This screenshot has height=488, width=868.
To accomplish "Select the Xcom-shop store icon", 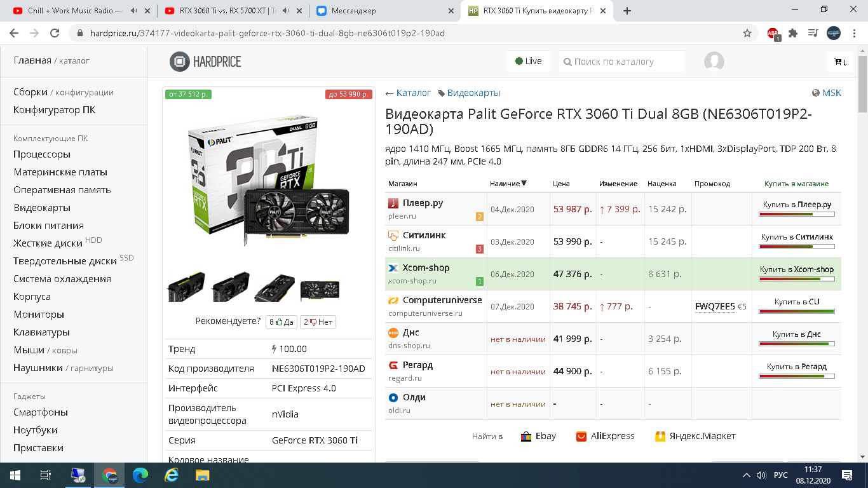I will click(392, 269).
